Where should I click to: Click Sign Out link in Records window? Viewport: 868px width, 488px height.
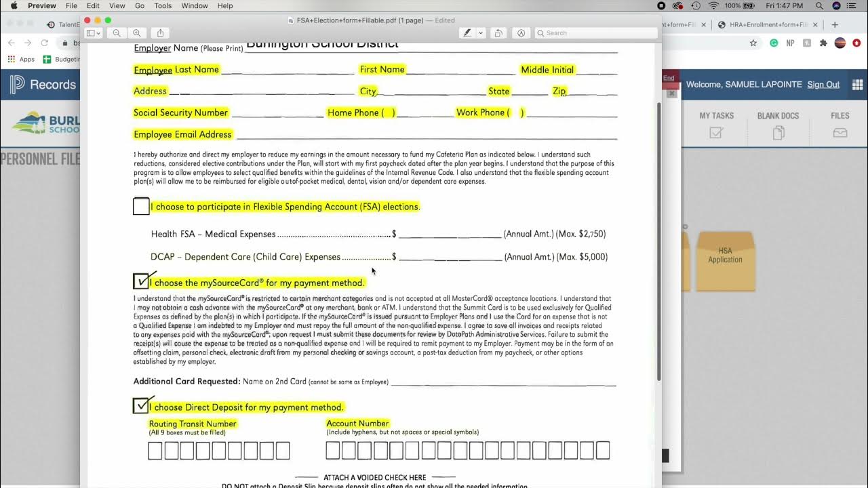pyautogui.click(x=823, y=85)
